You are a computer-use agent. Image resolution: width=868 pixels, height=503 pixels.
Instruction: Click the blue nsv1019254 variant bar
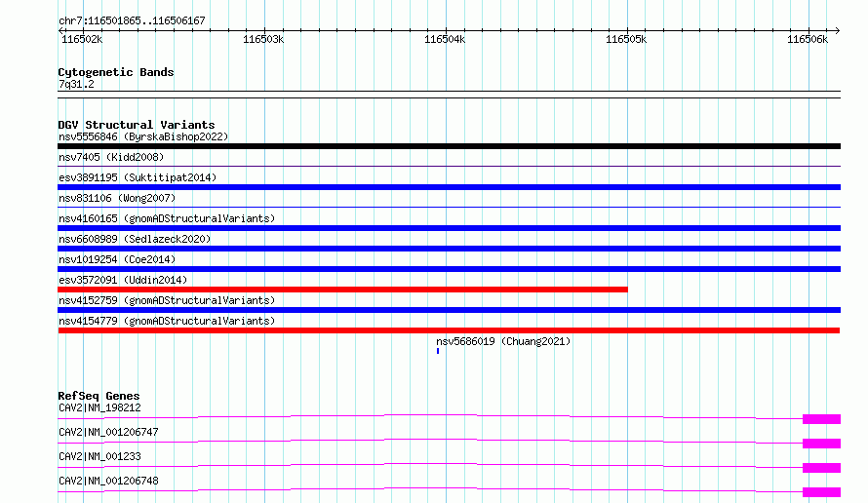[x=449, y=269]
